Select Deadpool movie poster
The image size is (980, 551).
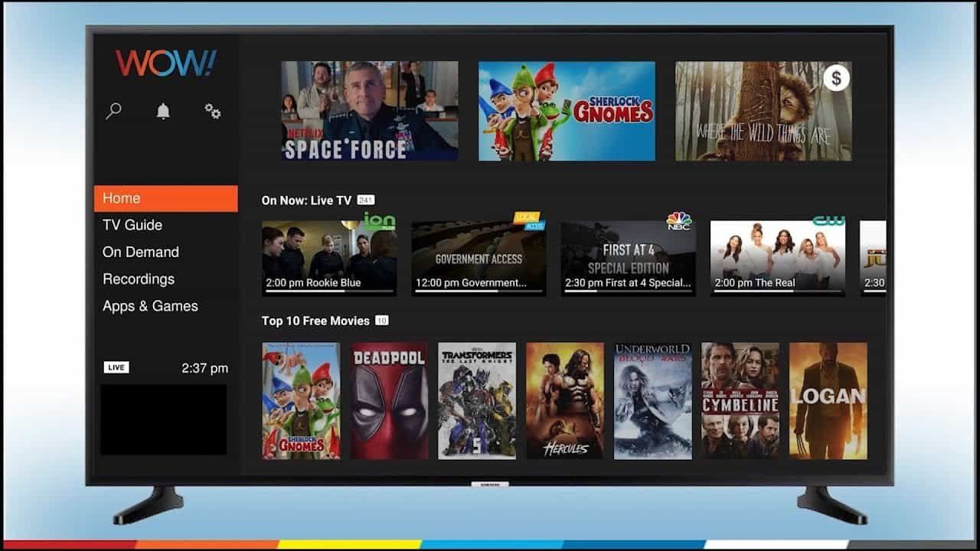390,400
